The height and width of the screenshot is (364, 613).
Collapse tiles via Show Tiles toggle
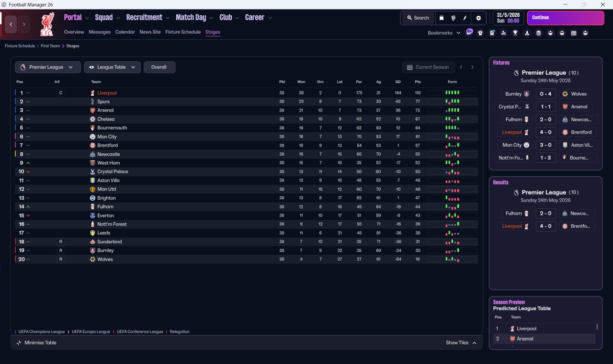[x=461, y=342]
